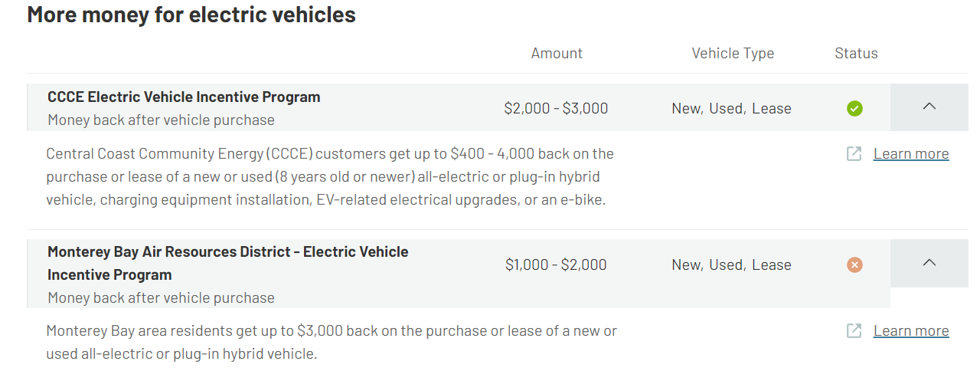The width and height of the screenshot is (980, 381).
Task: Click the Monterey Bay area residents description
Action: (332, 343)
